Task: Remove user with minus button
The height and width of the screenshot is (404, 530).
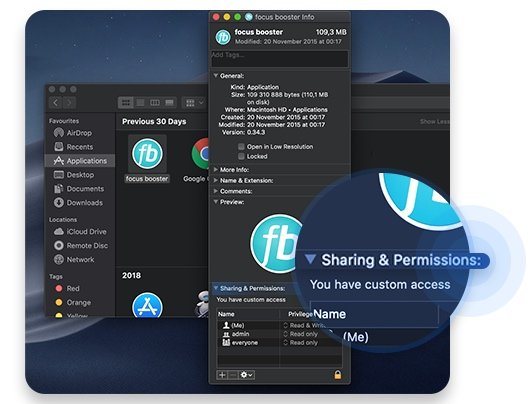Action: (233, 375)
